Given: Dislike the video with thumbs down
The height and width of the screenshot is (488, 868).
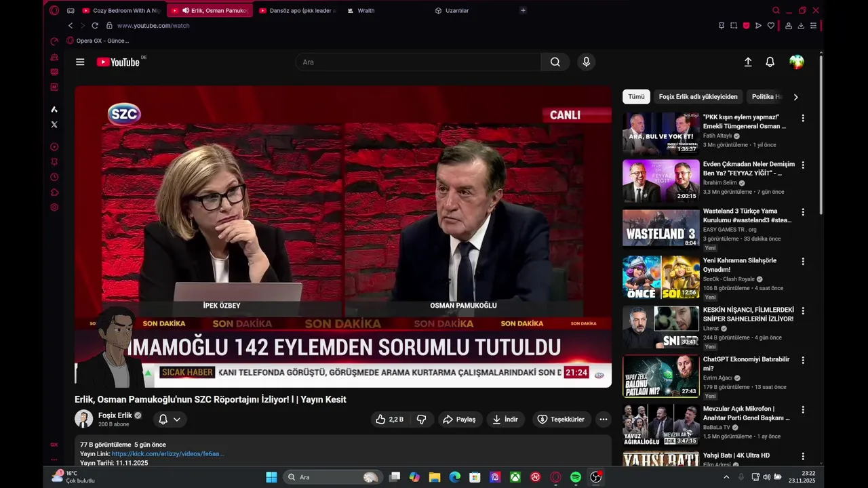Looking at the screenshot, I should [x=421, y=420].
